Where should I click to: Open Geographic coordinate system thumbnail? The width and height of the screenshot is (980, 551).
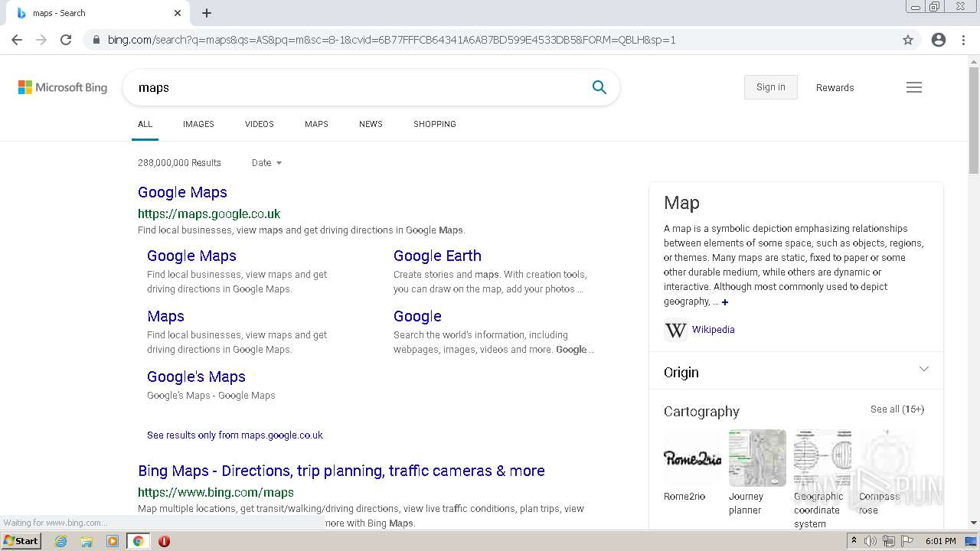[x=822, y=458]
